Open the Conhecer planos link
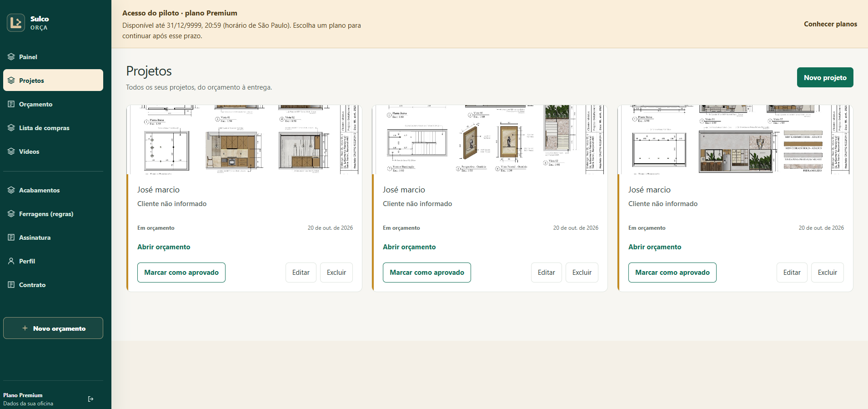The width and height of the screenshot is (868, 409). pos(830,24)
